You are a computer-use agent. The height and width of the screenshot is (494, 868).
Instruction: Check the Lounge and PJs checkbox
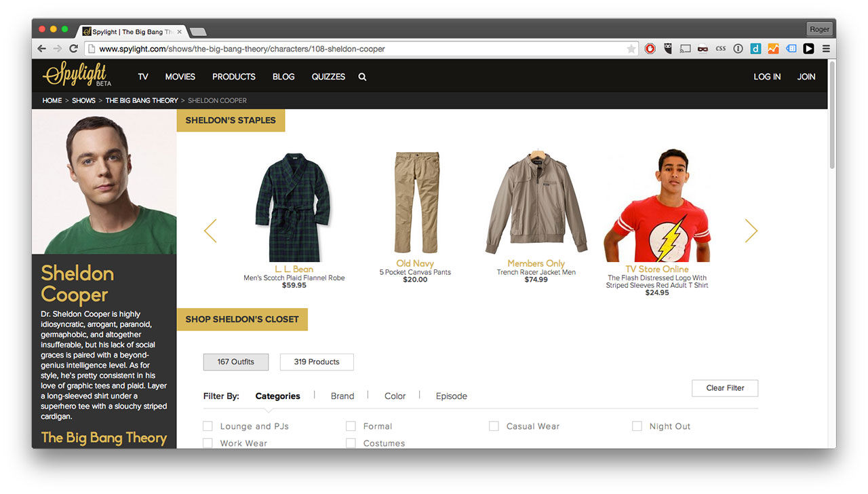[x=208, y=426]
